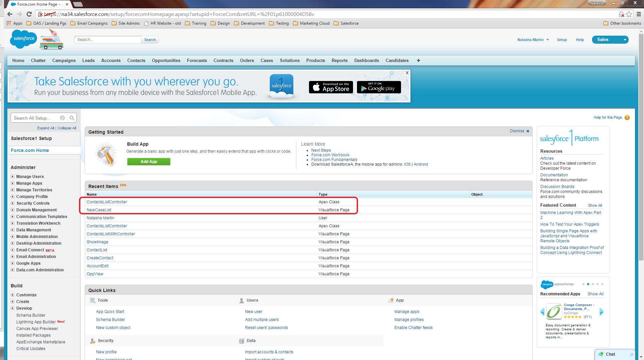Screen dimensions: 644x360
Task: Click the plus icon for all tabs
Action: point(418,60)
